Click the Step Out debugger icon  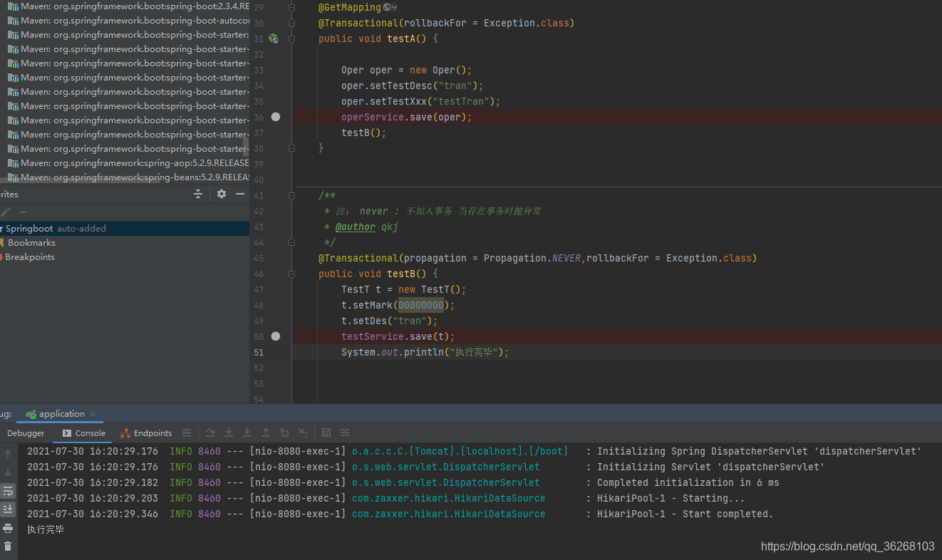[266, 432]
